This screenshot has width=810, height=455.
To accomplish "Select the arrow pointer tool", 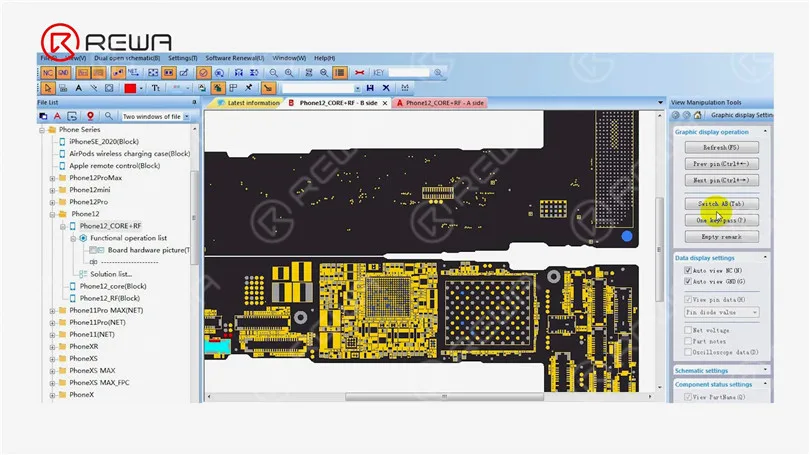I will pyautogui.click(x=48, y=88).
